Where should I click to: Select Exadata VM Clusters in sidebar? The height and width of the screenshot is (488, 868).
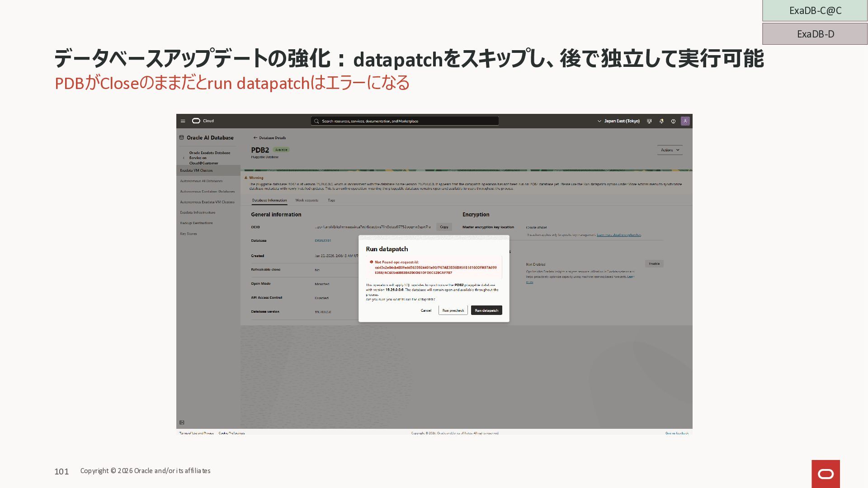(196, 170)
